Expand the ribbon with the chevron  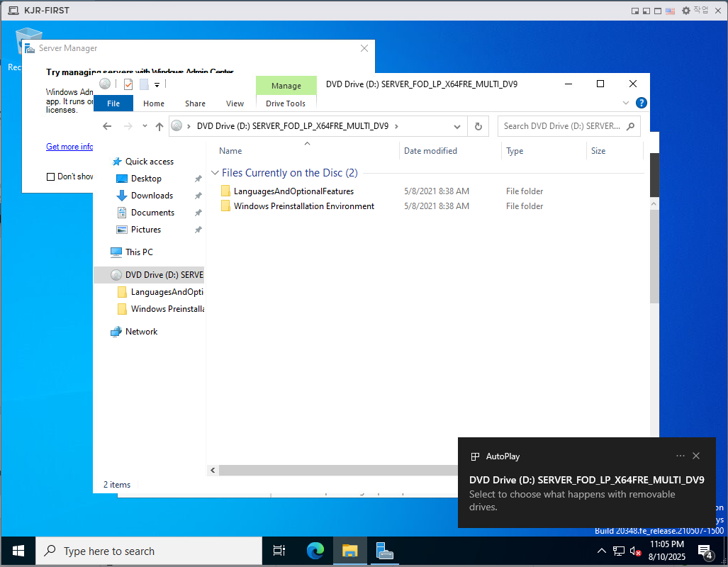[625, 103]
